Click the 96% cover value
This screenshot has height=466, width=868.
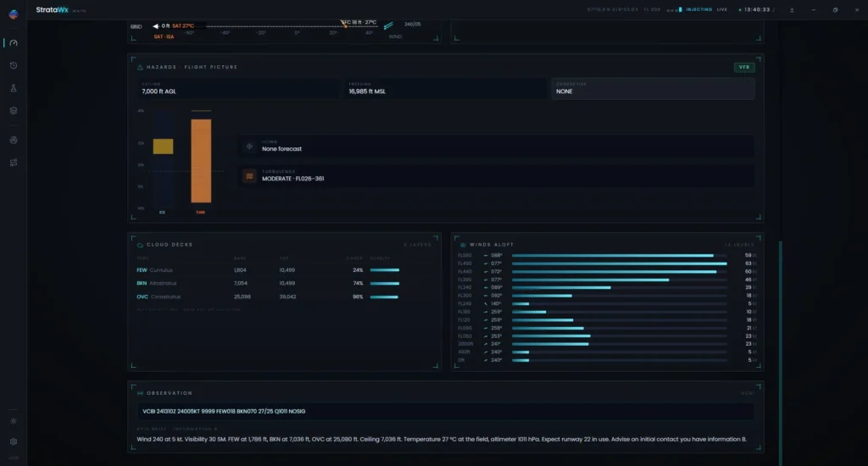(x=359, y=297)
